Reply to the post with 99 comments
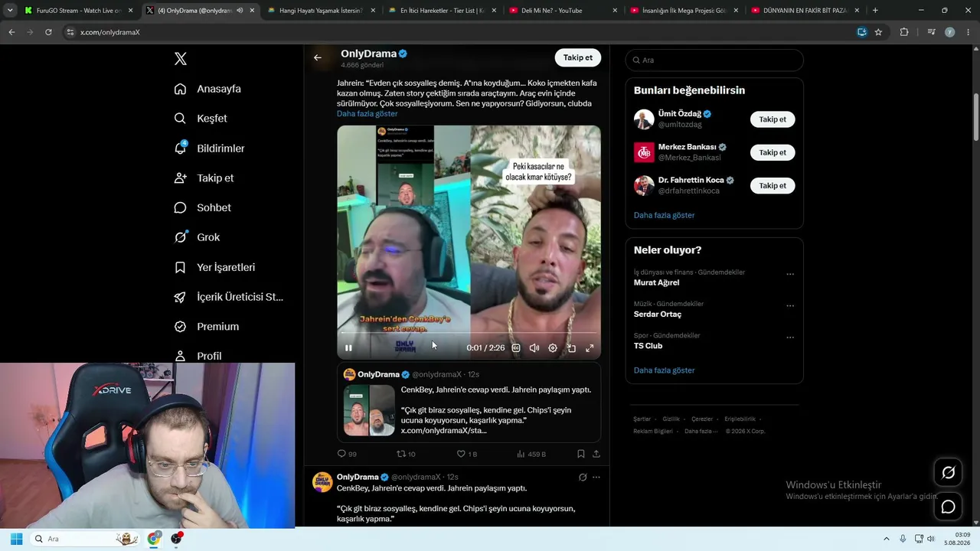 point(347,454)
